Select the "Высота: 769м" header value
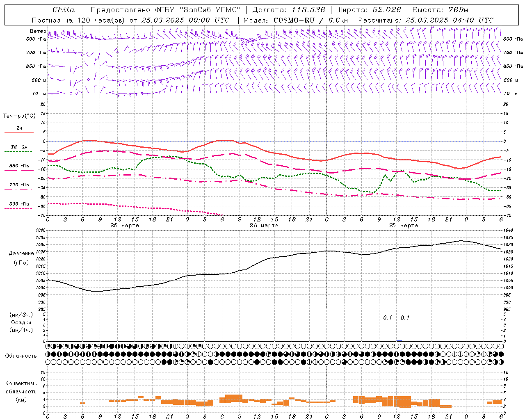The height and width of the screenshot is (420, 525). pos(440,10)
